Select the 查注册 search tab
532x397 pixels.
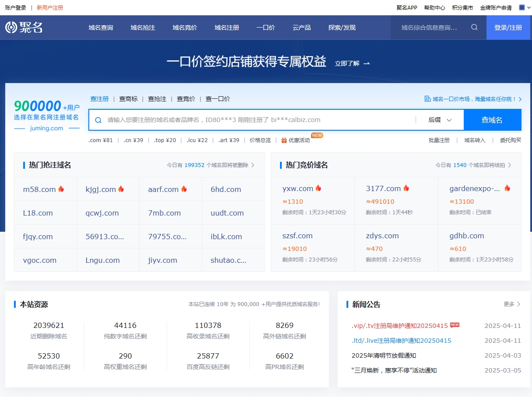99,99
